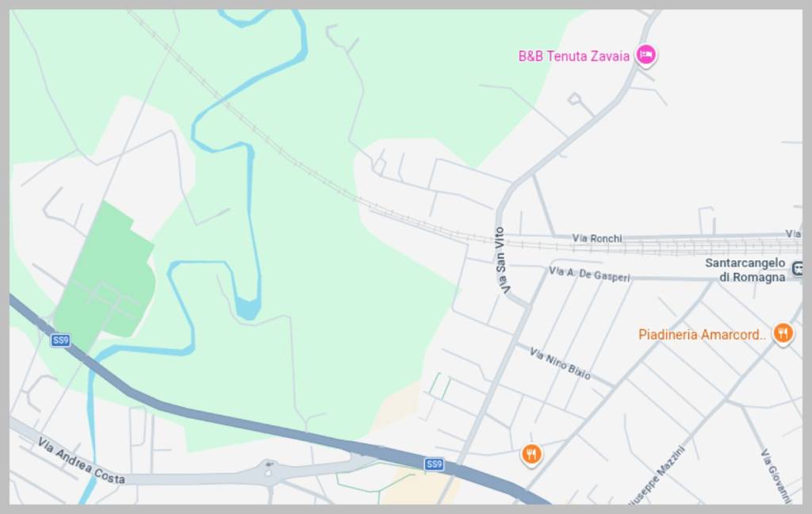Select the B&B Tenuta Zavaia label
812x514 pixels.
coord(574,56)
